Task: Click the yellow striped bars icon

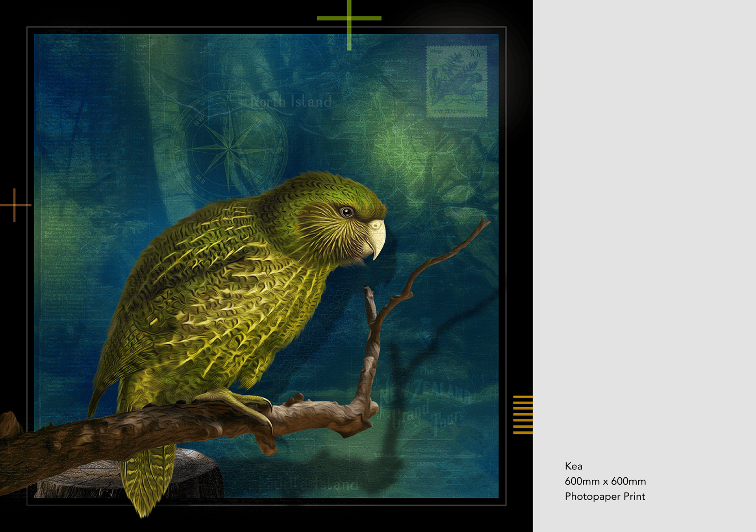Action: (523, 414)
